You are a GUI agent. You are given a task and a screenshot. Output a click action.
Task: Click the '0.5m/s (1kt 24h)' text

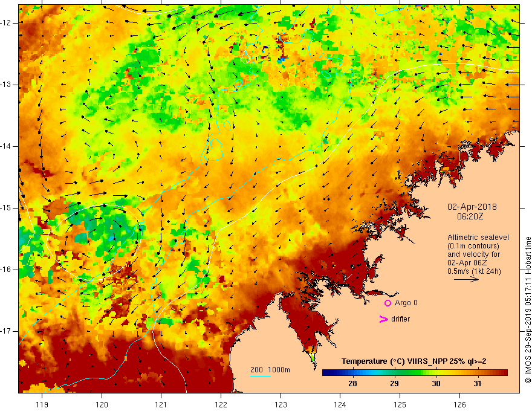click(x=474, y=271)
